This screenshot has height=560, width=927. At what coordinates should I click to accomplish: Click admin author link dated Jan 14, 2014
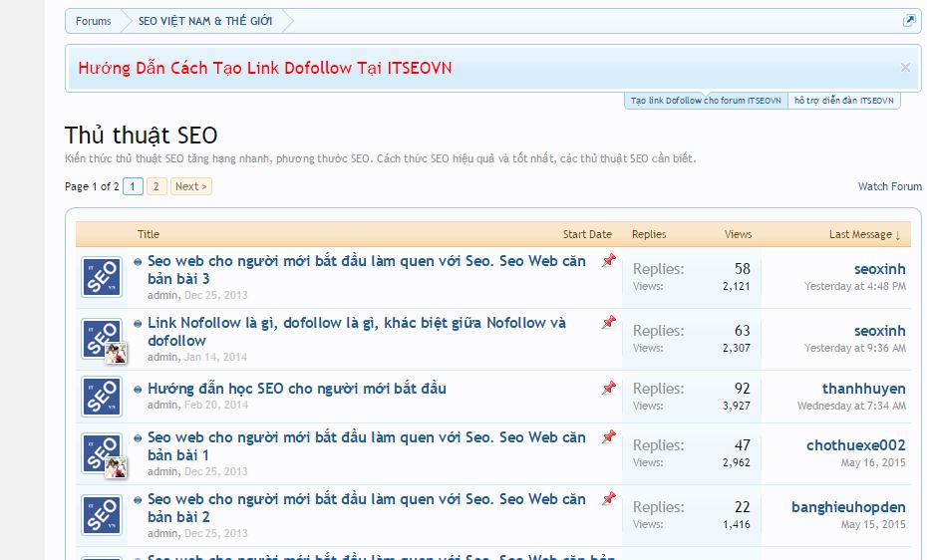point(162,358)
